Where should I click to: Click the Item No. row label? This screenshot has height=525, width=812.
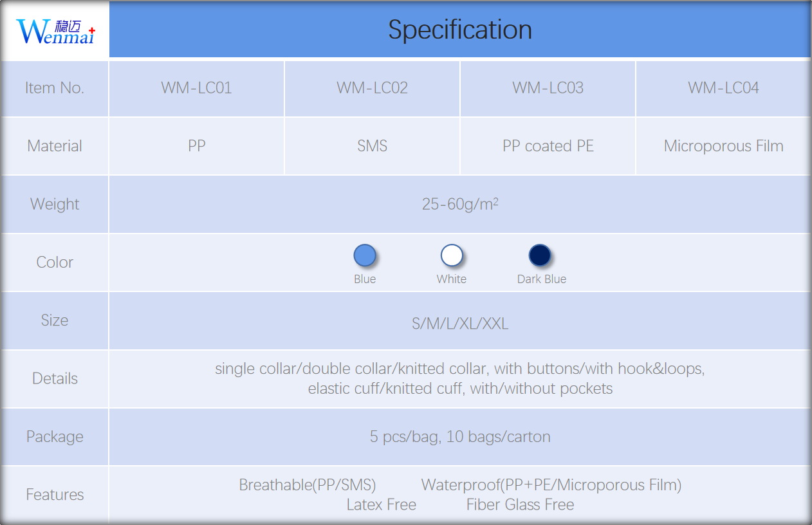coord(55,88)
